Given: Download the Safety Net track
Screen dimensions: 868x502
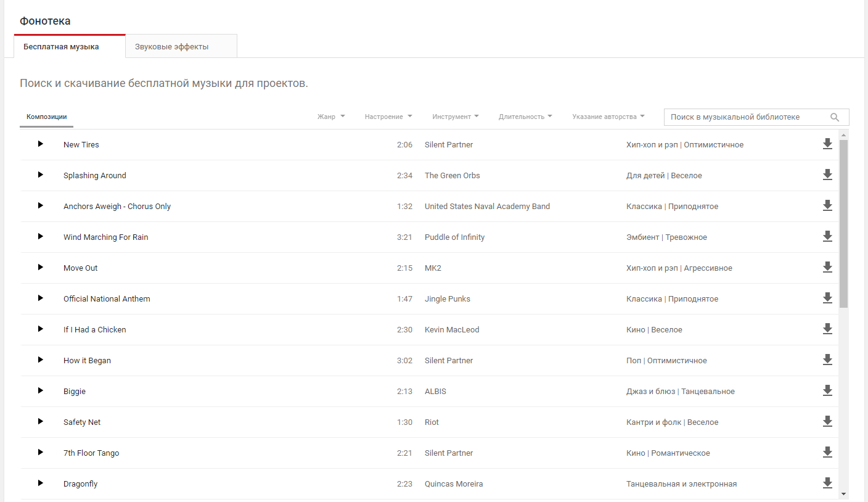Looking at the screenshot, I should pyautogui.click(x=827, y=421).
